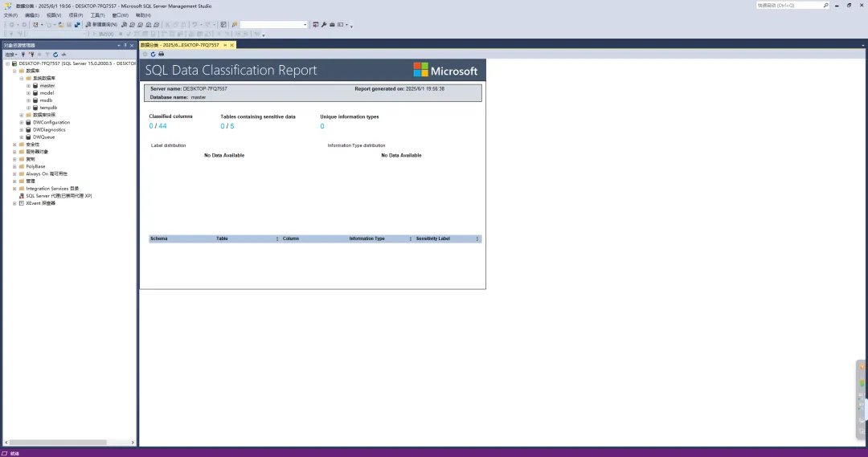This screenshot has width=868, height=457.
Task: Expand the DWQueue database node
Action: point(22,137)
